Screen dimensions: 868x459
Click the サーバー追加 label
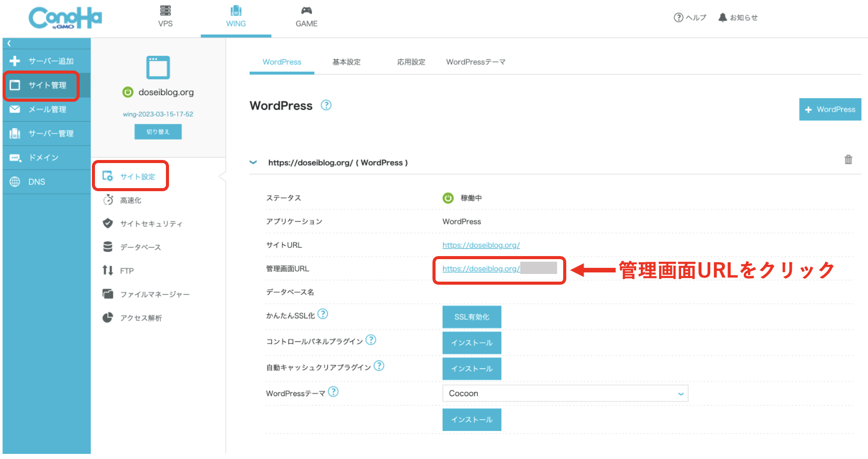[51, 61]
